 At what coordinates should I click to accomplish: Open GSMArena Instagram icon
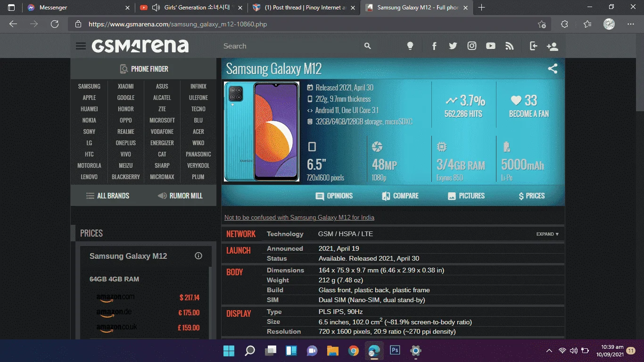[472, 46]
